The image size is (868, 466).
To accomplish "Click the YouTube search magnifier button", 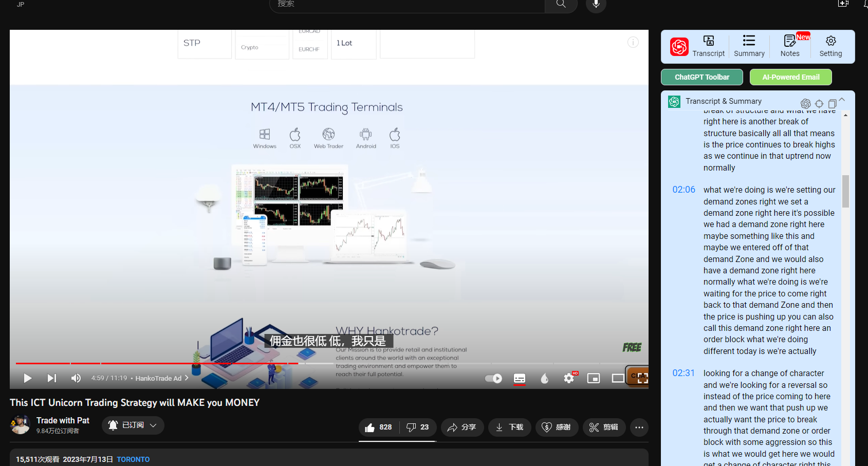I will [x=561, y=5].
